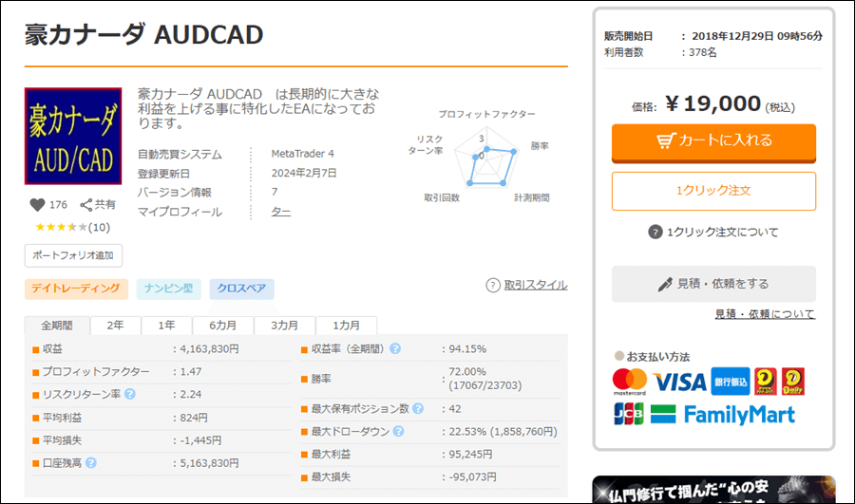
Task: Click the 口座残高 value 5,163,830円
Action: [x=209, y=463]
